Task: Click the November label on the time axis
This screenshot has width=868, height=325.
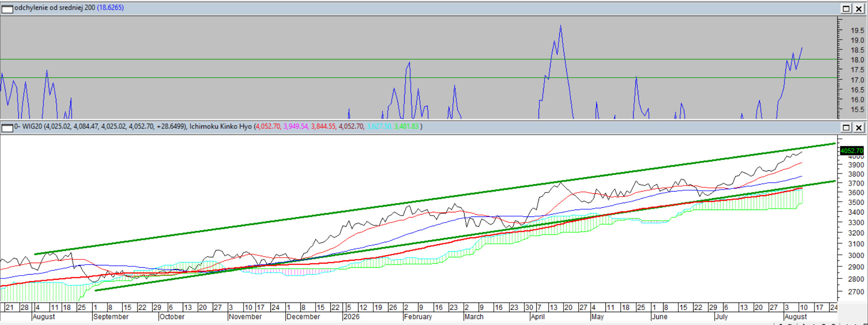Action: 245,317
